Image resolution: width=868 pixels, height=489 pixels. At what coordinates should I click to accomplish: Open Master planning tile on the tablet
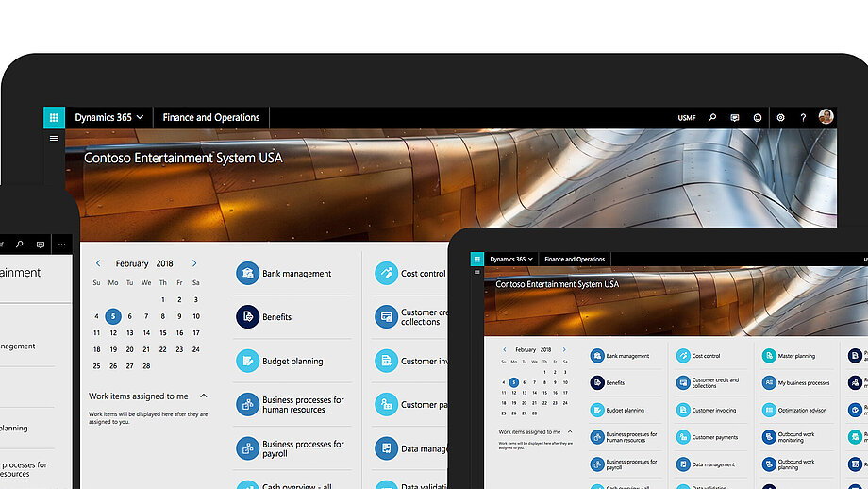click(x=796, y=356)
